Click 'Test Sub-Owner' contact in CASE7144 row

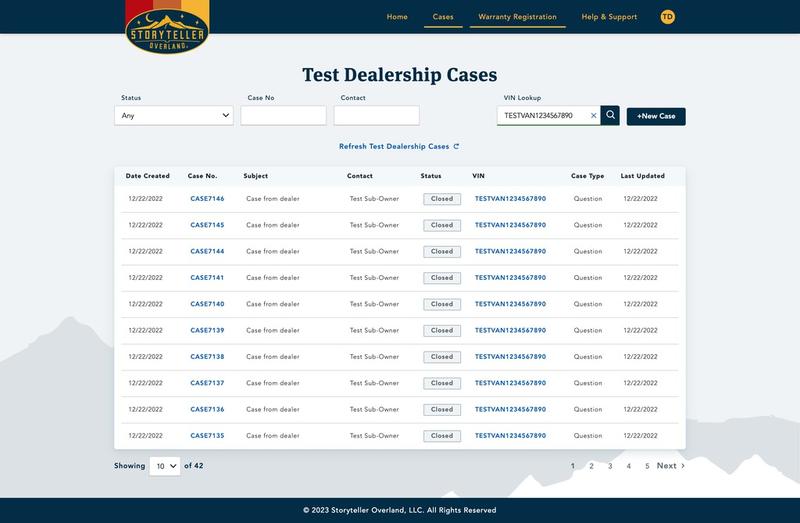(374, 252)
